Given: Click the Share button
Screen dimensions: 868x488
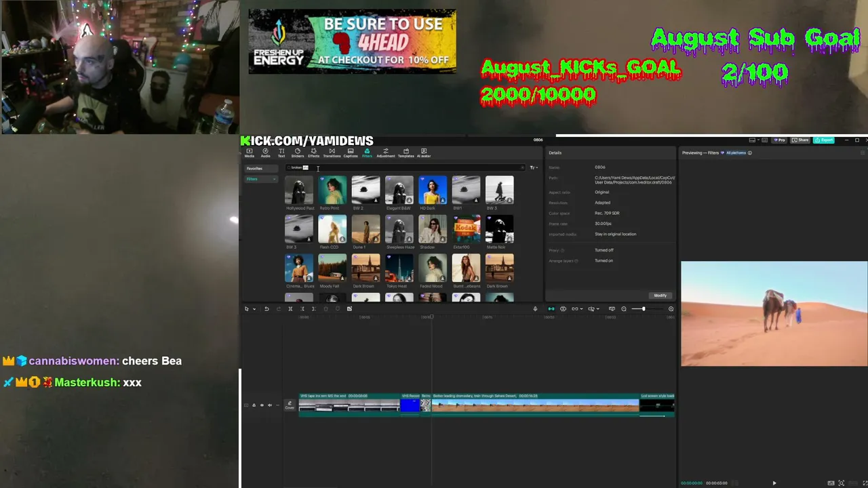Looking at the screenshot, I should click(x=802, y=140).
